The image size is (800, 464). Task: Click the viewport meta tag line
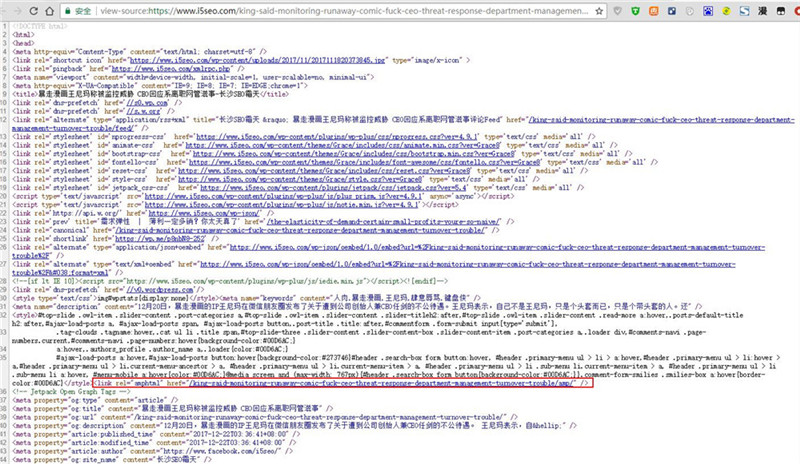(x=193, y=77)
